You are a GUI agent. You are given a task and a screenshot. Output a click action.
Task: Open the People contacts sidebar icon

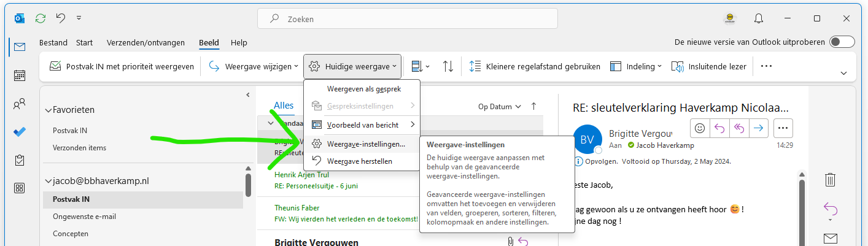tap(20, 104)
